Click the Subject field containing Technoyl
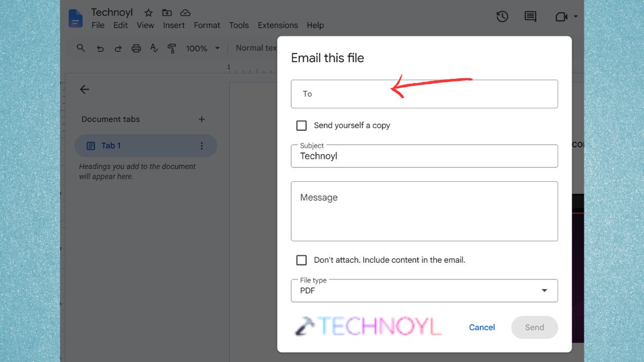This screenshot has height=362, width=644. (x=425, y=156)
